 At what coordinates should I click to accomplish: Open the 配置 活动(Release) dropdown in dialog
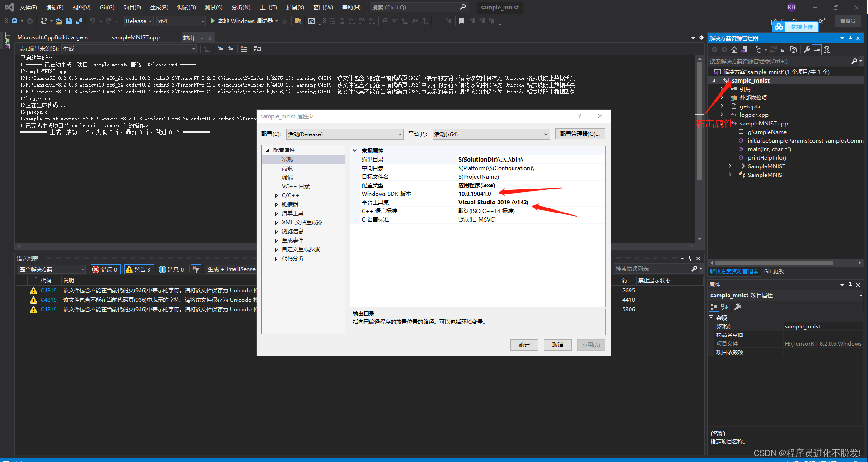tap(345, 134)
